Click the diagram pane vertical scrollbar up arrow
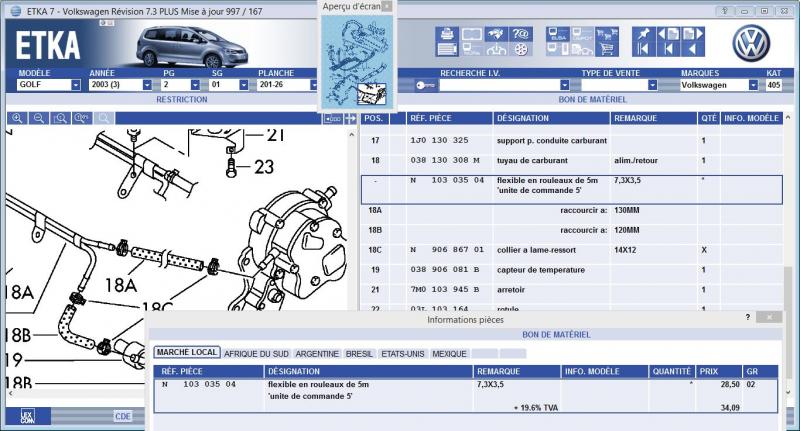This screenshot has height=431, width=800. coord(351,135)
